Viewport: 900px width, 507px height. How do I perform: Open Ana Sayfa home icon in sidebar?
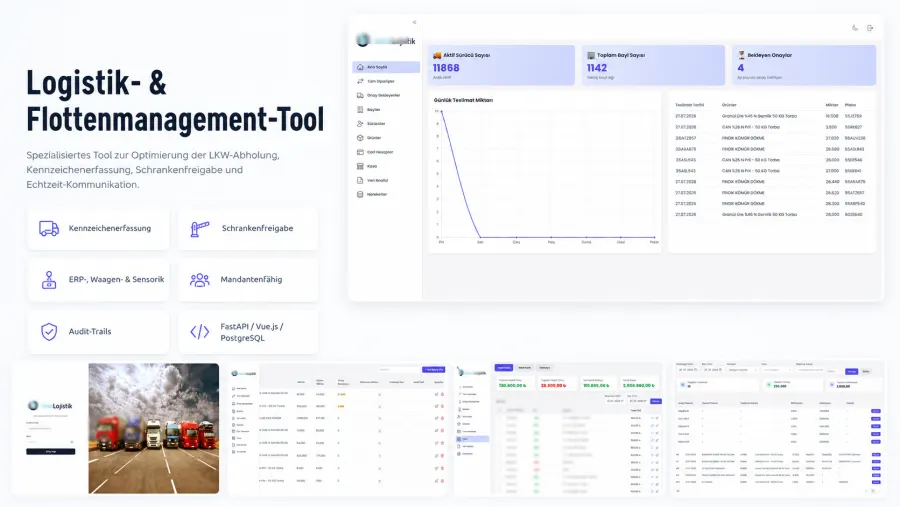360,67
